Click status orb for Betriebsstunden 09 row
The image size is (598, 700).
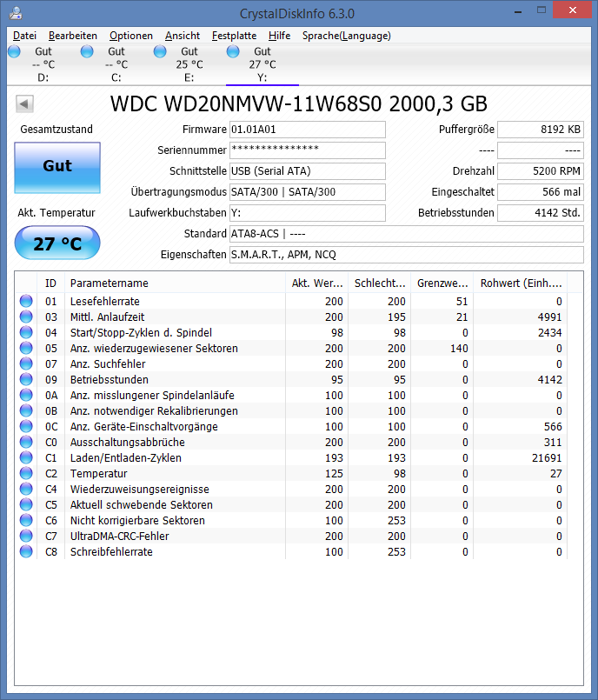(26, 379)
